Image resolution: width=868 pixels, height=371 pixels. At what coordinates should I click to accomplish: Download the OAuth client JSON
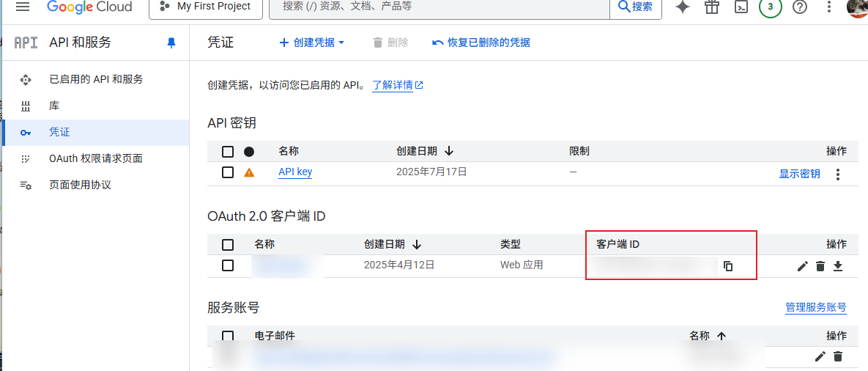pos(838,265)
